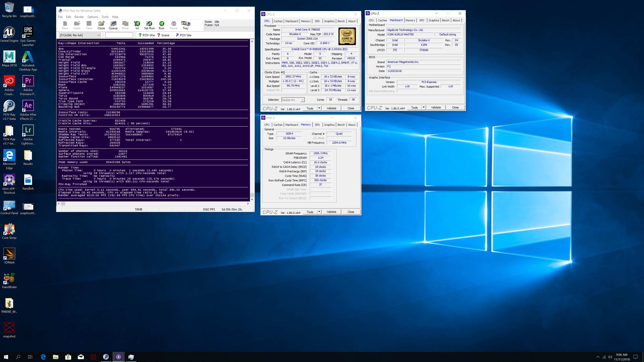Show hidden system tray icons chevron
This screenshot has width=644, height=362.
pyautogui.click(x=598, y=357)
